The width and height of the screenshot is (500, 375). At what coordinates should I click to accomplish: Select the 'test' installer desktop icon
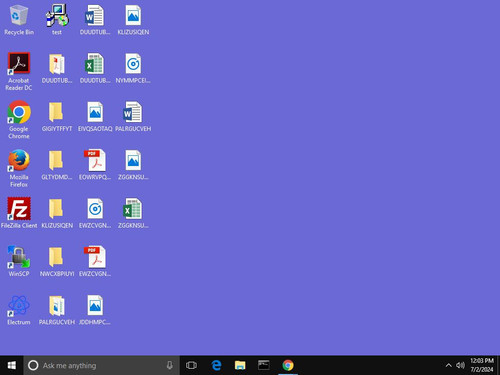[x=57, y=20]
